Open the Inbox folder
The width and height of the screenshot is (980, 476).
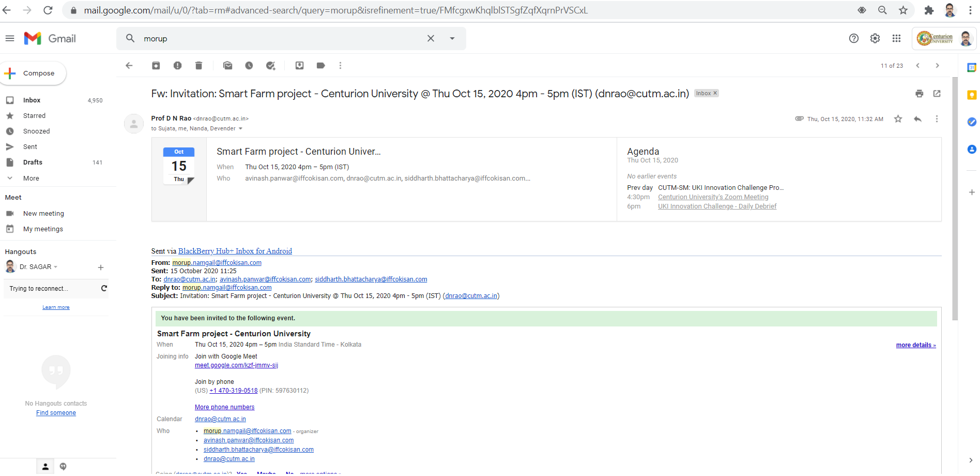(x=32, y=100)
